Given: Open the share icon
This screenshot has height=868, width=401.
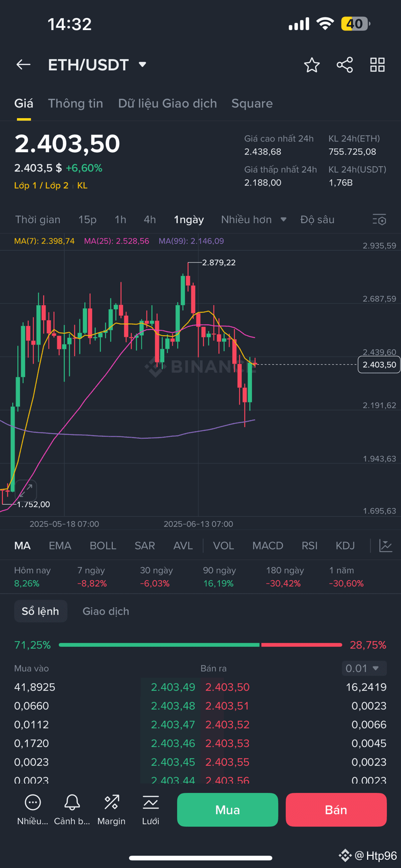Looking at the screenshot, I should click(345, 65).
